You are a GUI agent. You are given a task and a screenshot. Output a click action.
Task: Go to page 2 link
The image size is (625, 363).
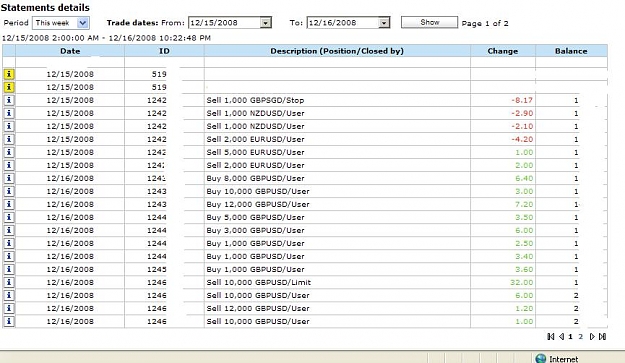[581, 337]
